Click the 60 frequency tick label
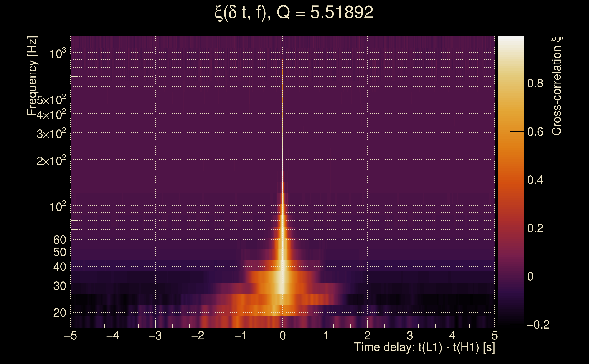Screen dimensions: 589x364 click(59, 240)
